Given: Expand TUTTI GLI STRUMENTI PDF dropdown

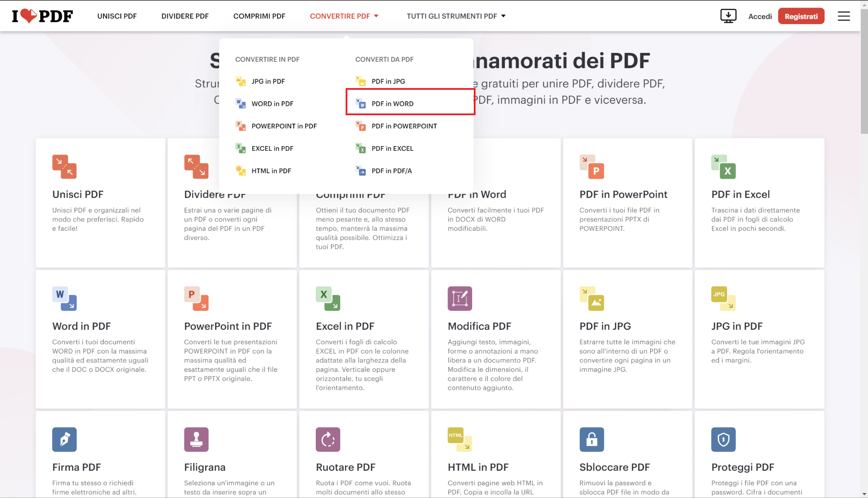Looking at the screenshot, I should (456, 16).
